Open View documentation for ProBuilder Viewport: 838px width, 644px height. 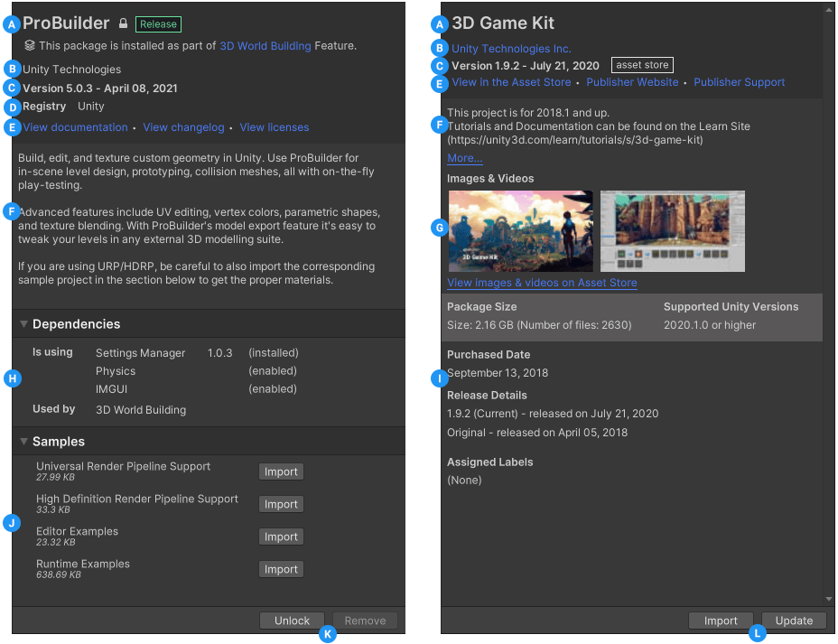click(x=75, y=127)
